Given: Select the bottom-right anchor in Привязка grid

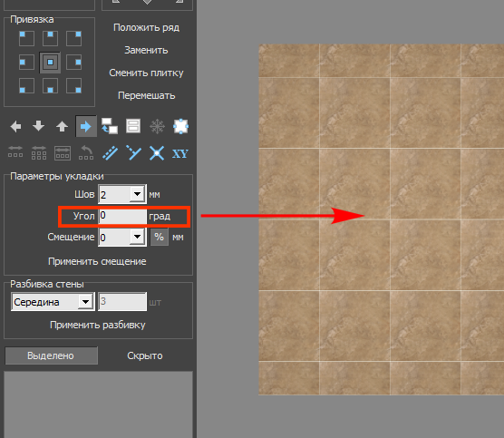Looking at the screenshot, I should (x=73, y=86).
